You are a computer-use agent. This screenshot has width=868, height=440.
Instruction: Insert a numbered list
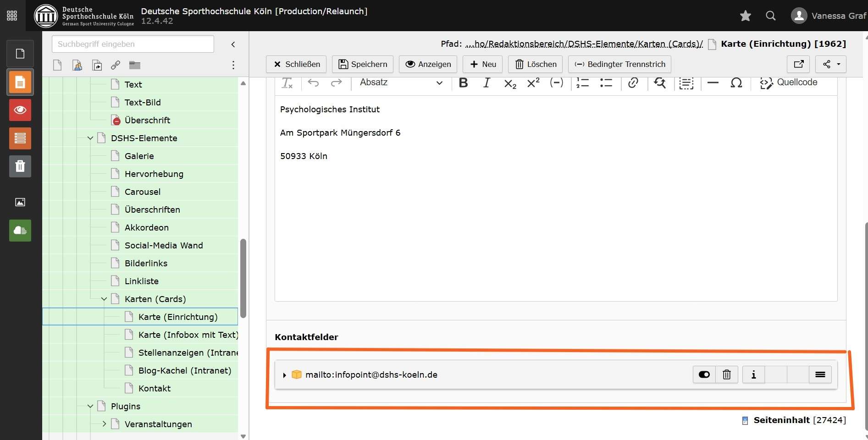click(582, 83)
